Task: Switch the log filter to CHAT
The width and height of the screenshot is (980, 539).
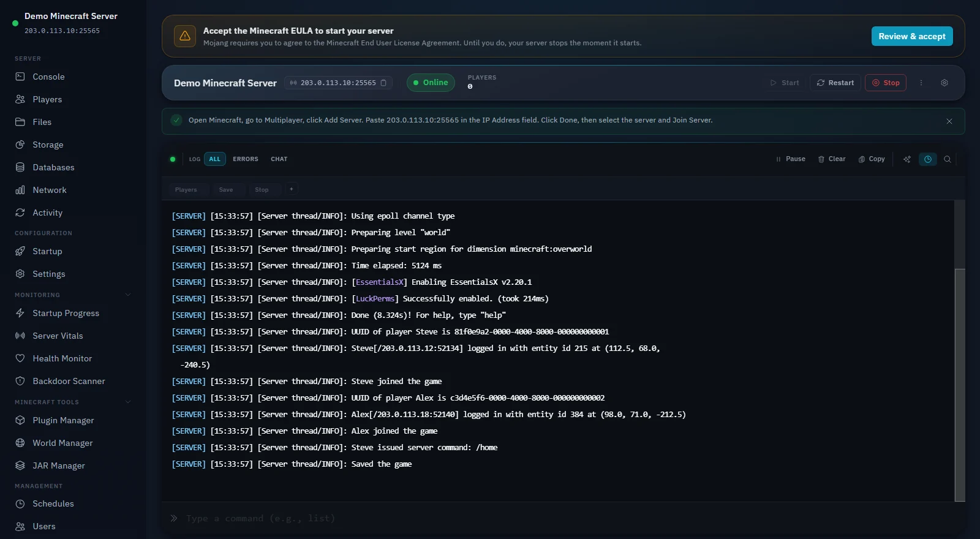Action: pyautogui.click(x=279, y=159)
